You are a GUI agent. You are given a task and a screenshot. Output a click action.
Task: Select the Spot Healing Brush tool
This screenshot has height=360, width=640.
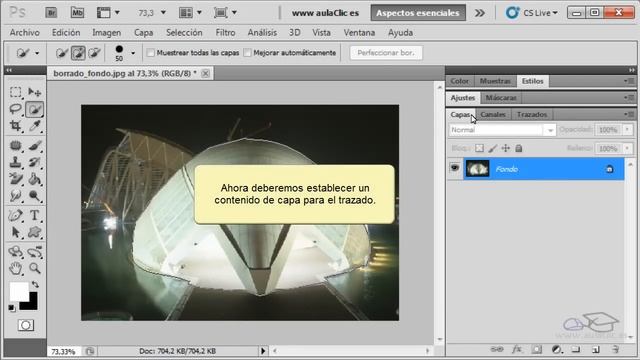tap(16, 145)
